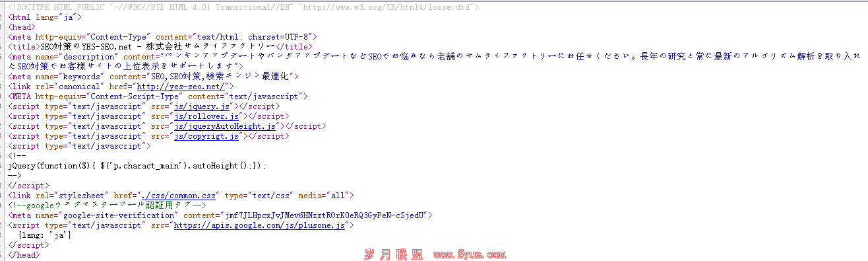The height and width of the screenshot is (261, 868).
Task: Click the closing </script> tag after {lang: 'ja'}
Action: click(28, 245)
